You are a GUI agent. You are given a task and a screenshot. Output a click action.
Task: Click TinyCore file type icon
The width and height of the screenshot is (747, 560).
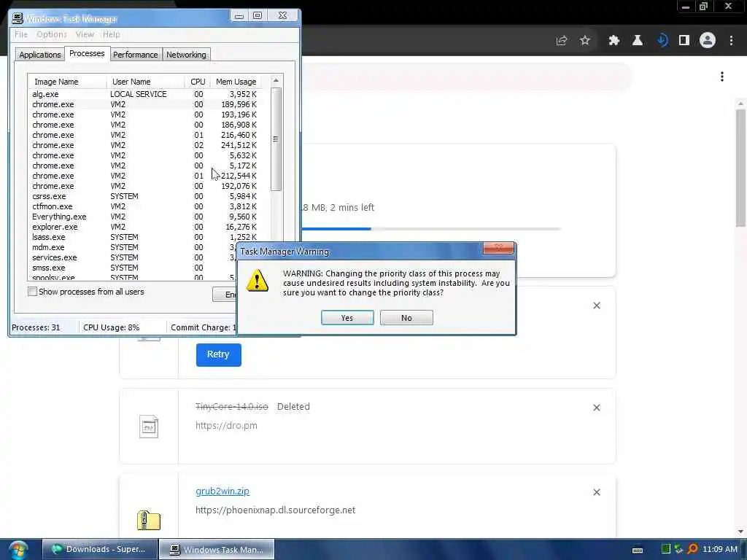tap(149, 427)
